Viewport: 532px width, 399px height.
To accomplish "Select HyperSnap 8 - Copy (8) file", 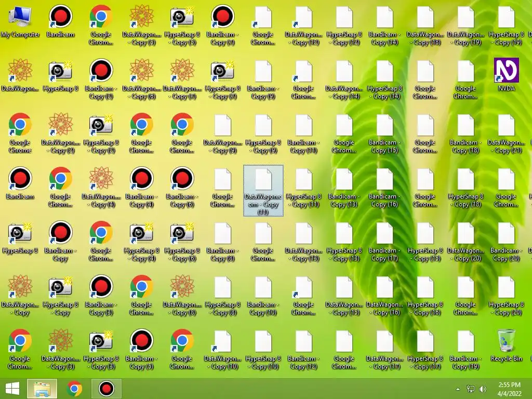I will [222, 296].
